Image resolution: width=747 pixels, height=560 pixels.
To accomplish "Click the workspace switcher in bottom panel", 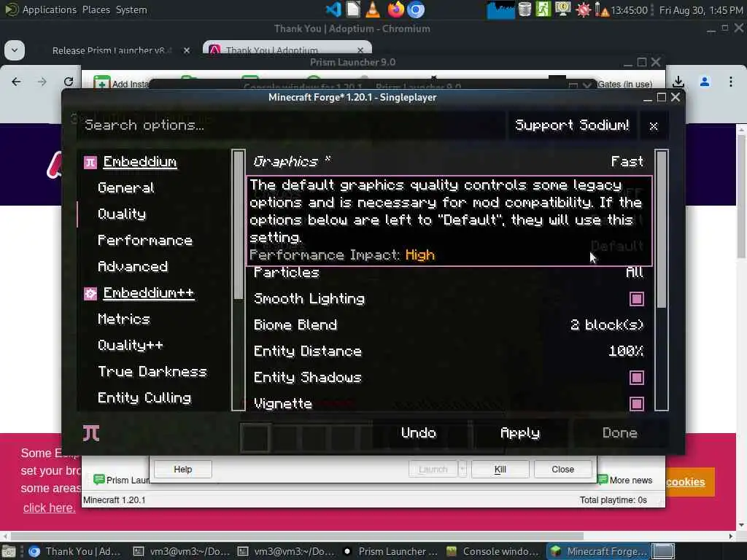I will pos(663,551).
